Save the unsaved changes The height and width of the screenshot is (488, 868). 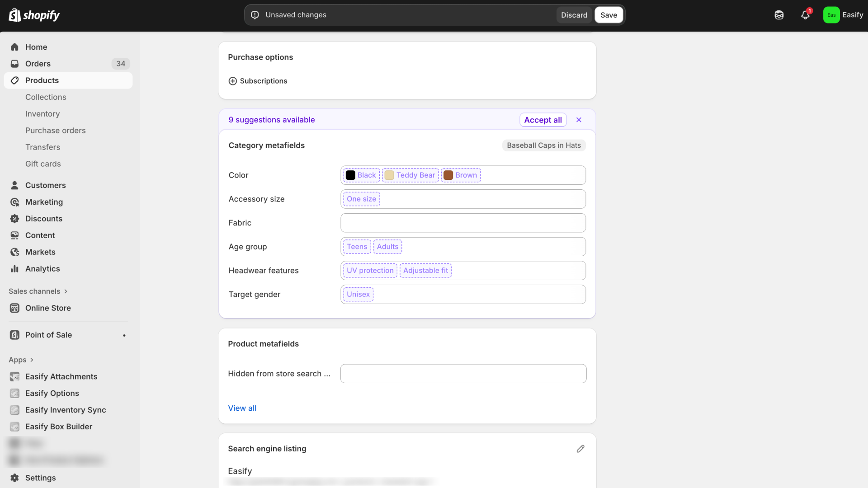(x=609, y=15)
